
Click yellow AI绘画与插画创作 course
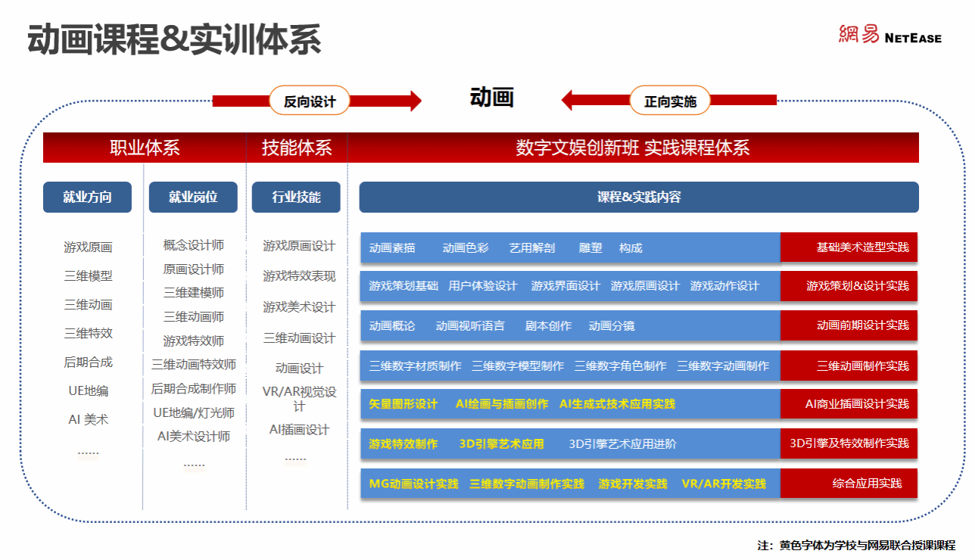coord(502,404)
